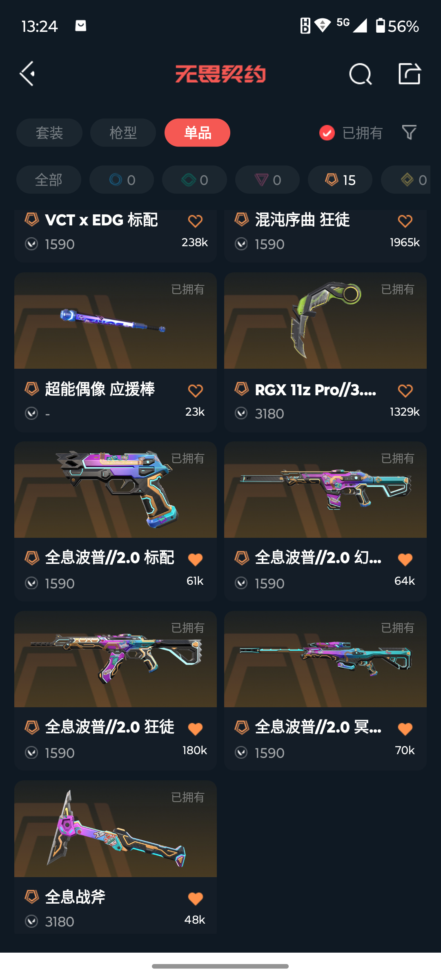Switch to the 套装 tab
Screen dimensions: 441x980
point(49,133)
